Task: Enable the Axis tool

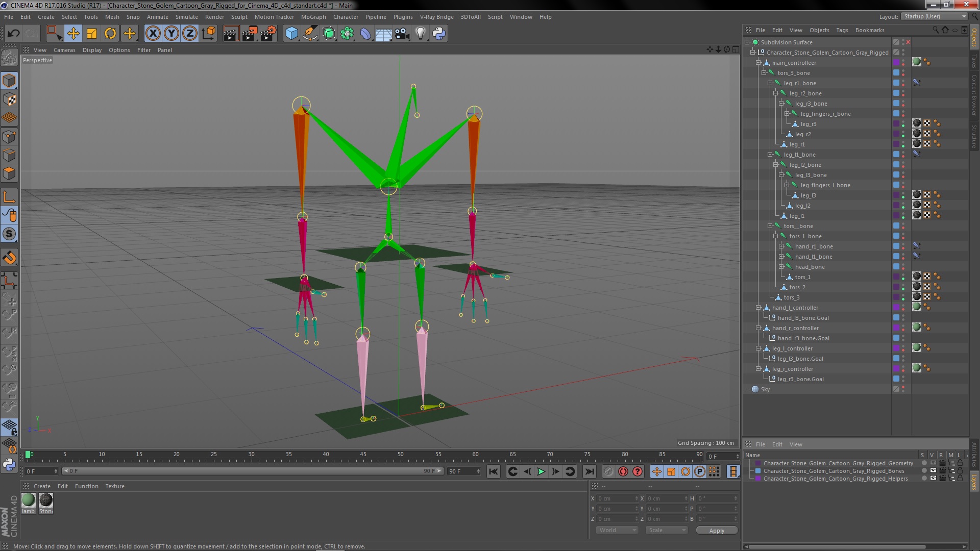Action: coord(9,197)
